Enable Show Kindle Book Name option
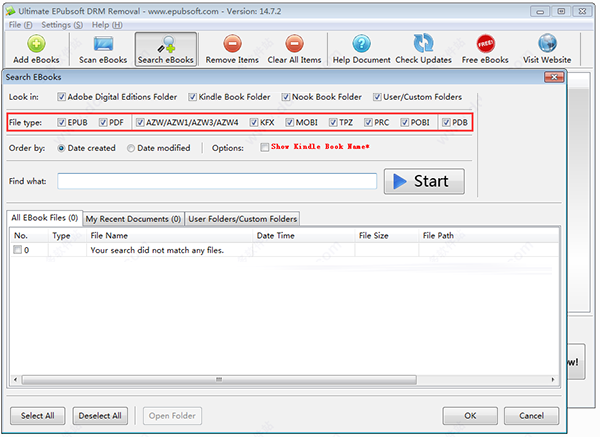600x437 pixels. 264,147
